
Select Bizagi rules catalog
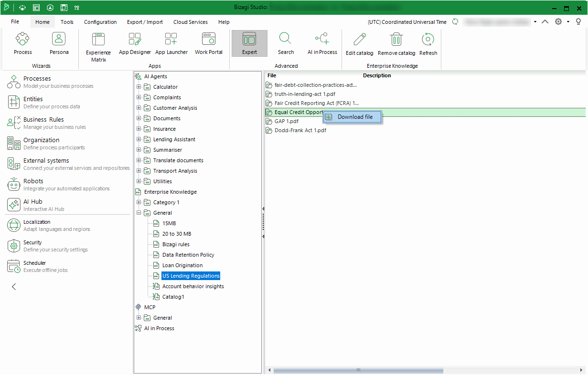[x=176, y=244]
